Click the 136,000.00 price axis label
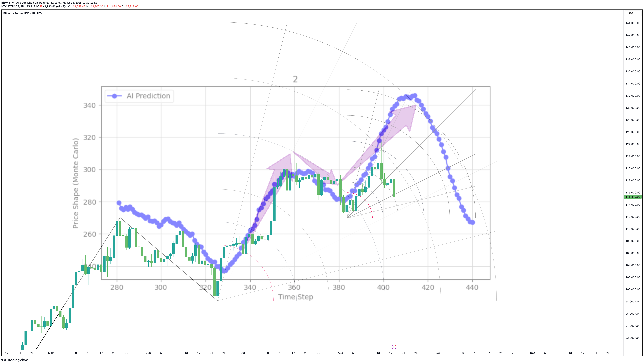Image resolution: width=644 pixels, height=364 pixels. pyautogui.click(x=633, y=71)
